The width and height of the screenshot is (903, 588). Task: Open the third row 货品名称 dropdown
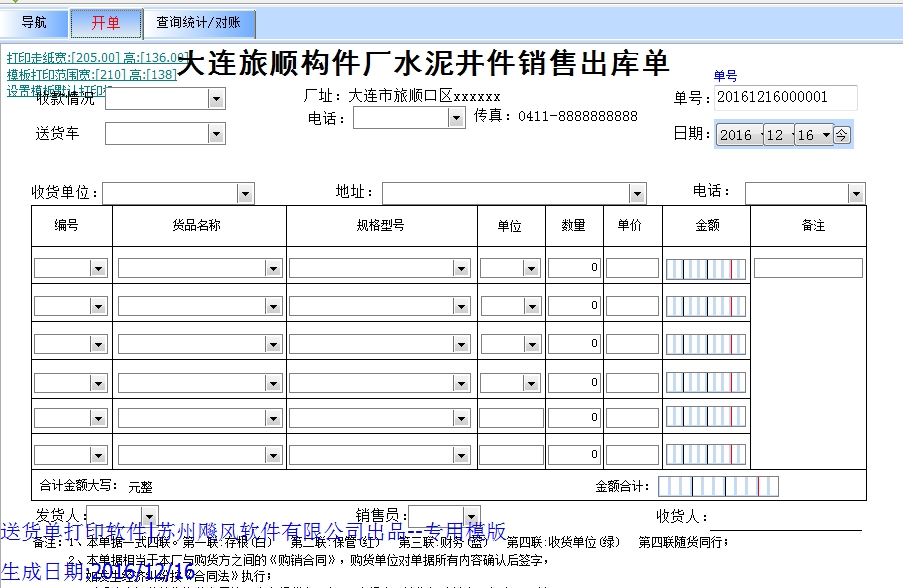coord(273,344)
